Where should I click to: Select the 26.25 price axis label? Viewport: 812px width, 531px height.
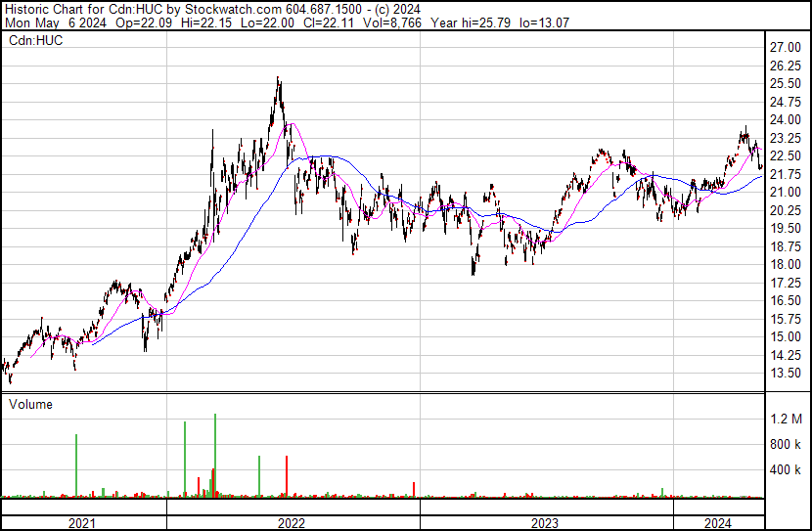(x=785, y=66)
